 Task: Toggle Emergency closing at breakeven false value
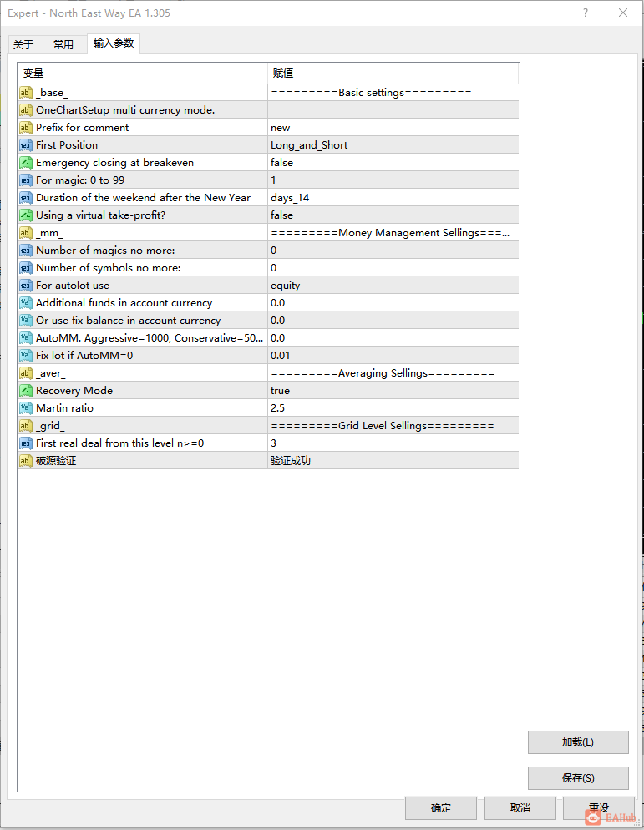393,163
